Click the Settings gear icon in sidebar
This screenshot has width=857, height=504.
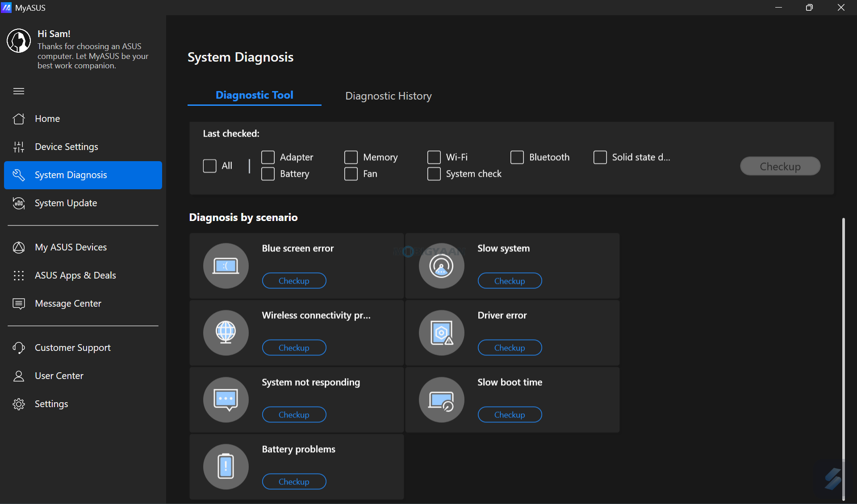19,404
